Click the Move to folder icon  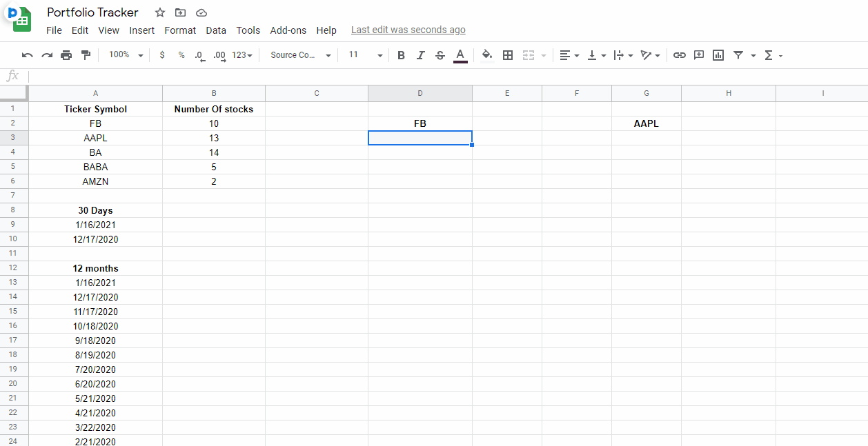(180, 12)
